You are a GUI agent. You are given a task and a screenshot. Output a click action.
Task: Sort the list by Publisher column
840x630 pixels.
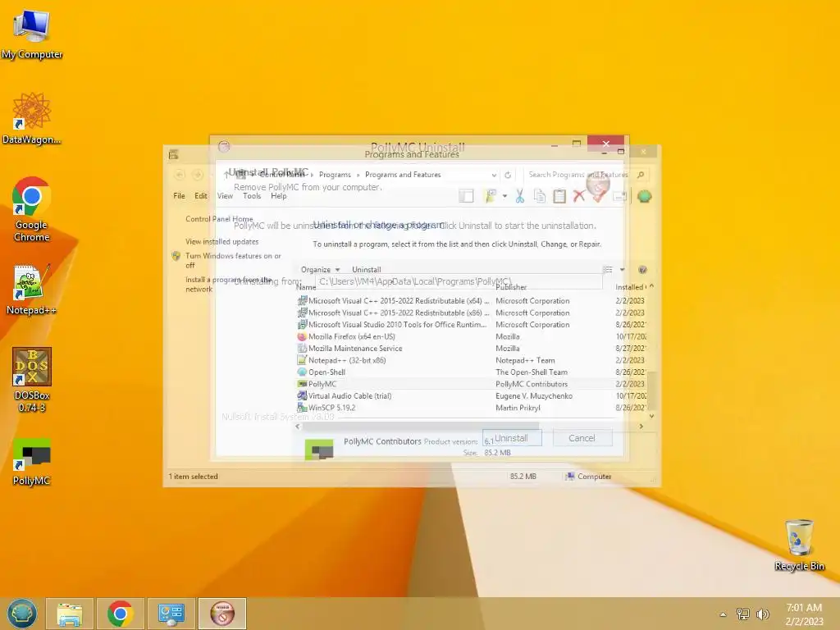pyautogui.click(x=511, y=287)
